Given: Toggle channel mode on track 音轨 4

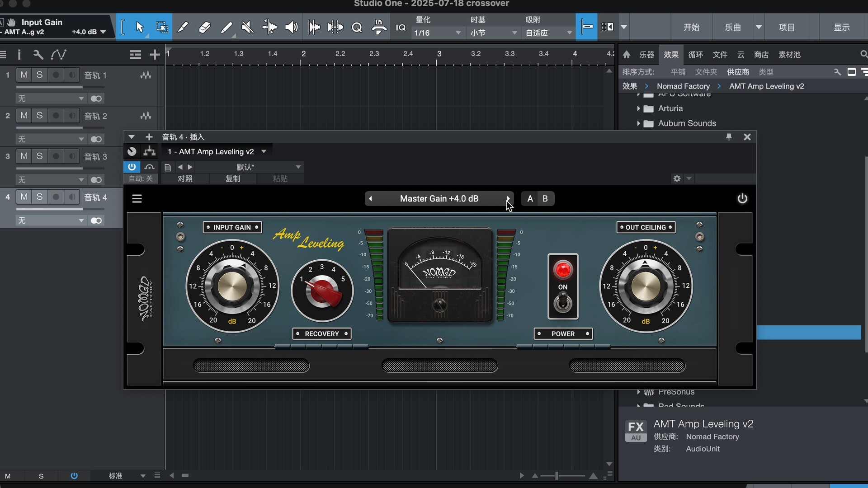Looking at the screenshot, I should [x=96, y=221].
